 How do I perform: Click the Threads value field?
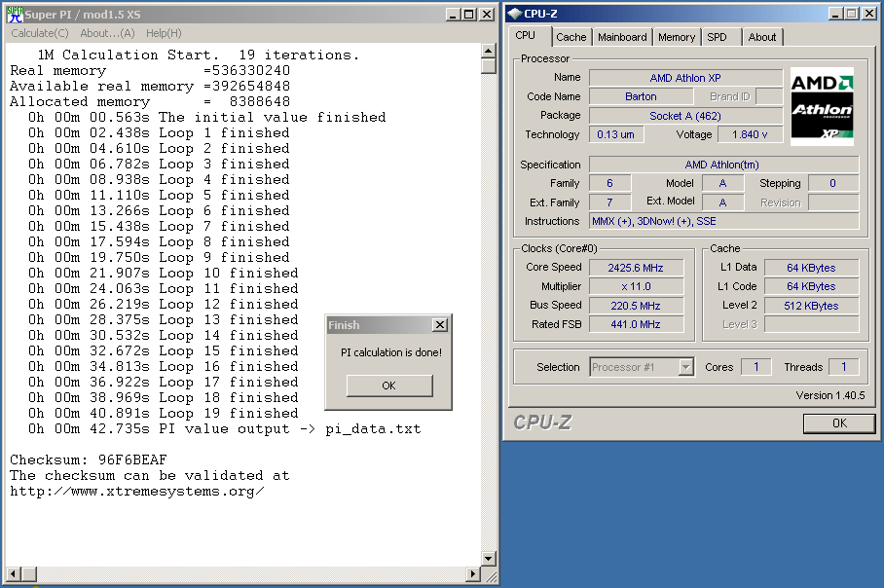[844, 367]
